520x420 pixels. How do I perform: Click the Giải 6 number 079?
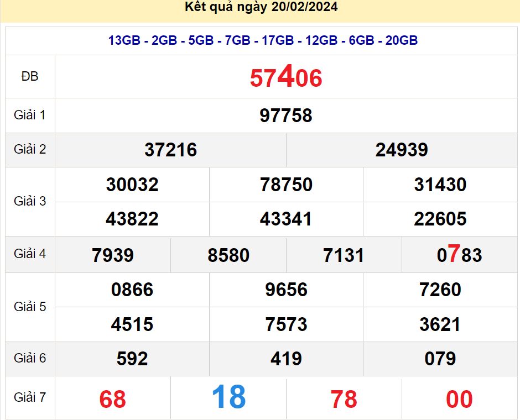[440, 359]
